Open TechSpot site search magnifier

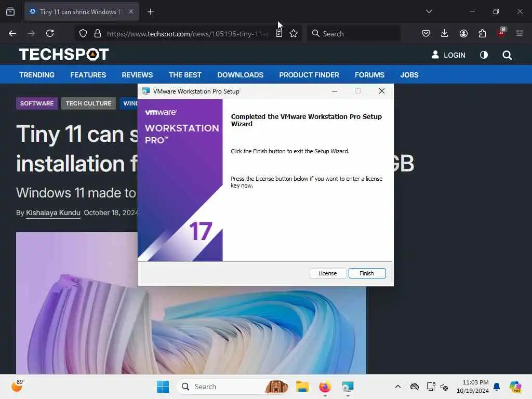507,55
